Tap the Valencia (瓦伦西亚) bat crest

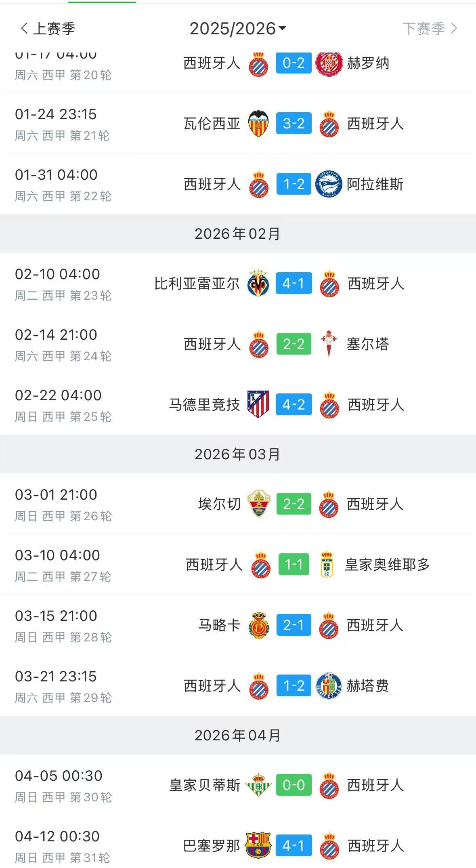pyautogui.click(x=258, y=124)
